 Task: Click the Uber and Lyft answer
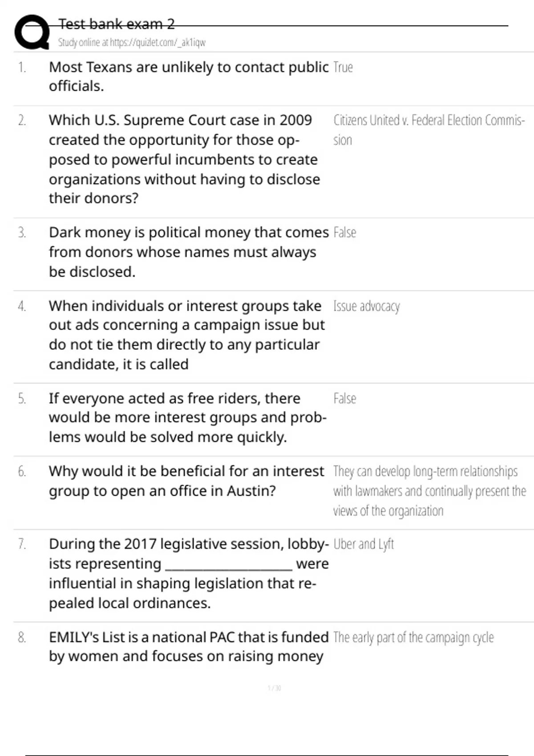pyautogui.click(x=364, y=544)
